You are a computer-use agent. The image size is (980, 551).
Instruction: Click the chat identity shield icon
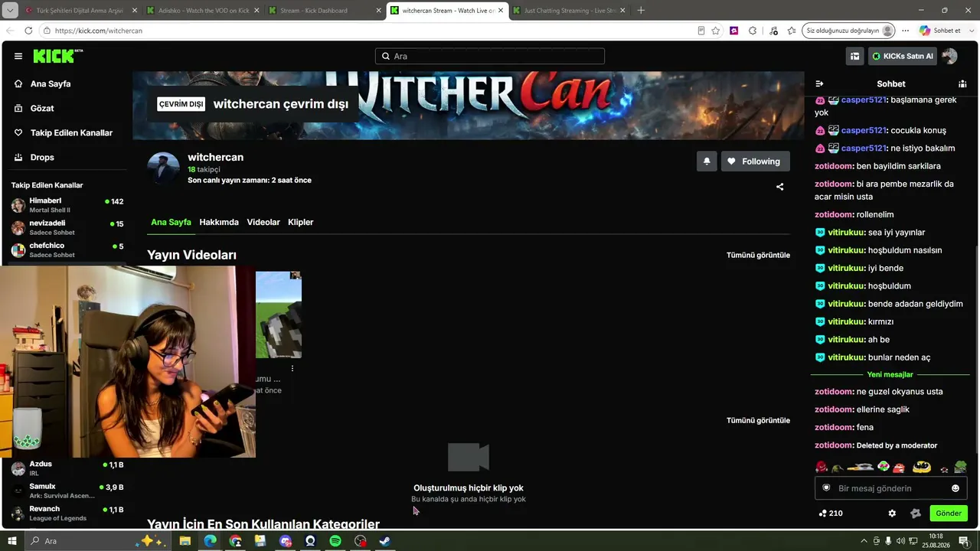[826, 488]
